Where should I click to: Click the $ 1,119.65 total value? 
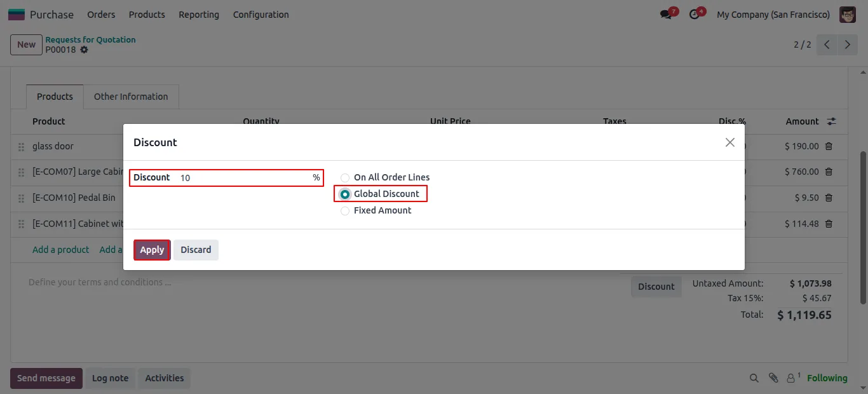804,315
